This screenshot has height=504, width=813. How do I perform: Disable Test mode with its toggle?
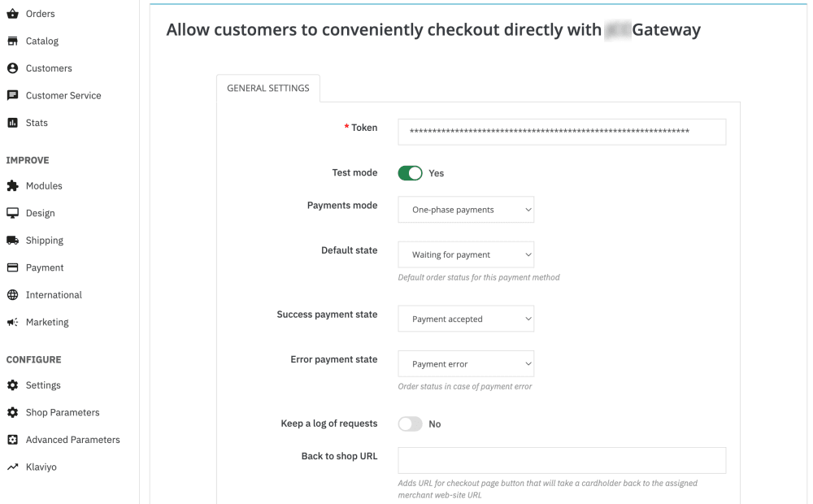[410, 172]
